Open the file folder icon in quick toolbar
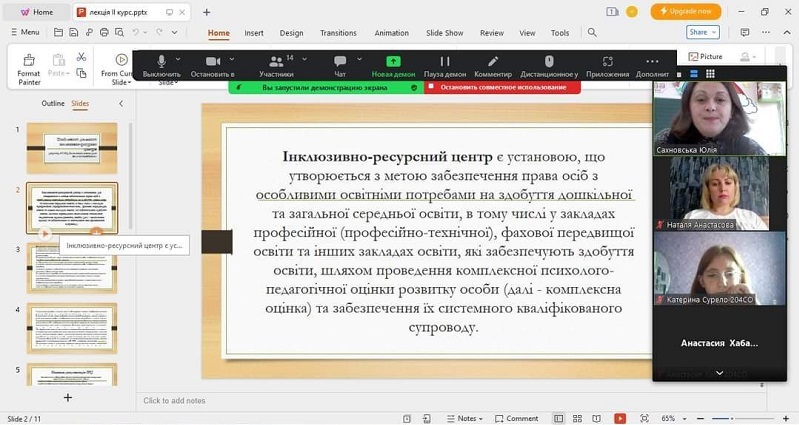The height and width of the screenshot is (425, 799). [x=59, y=33]
